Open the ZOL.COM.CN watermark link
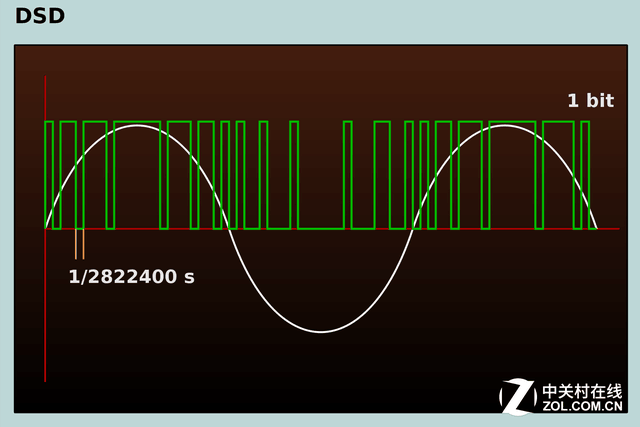 pos(582,408)
